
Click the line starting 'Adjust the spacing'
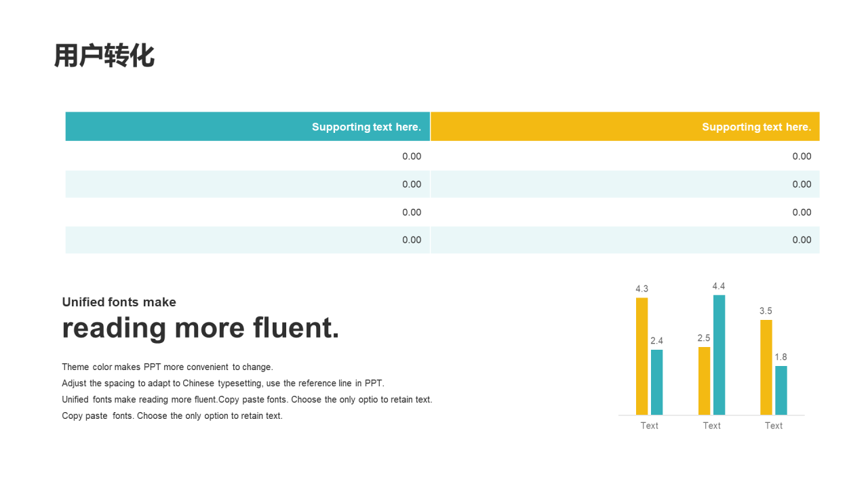tap(223, 384)
